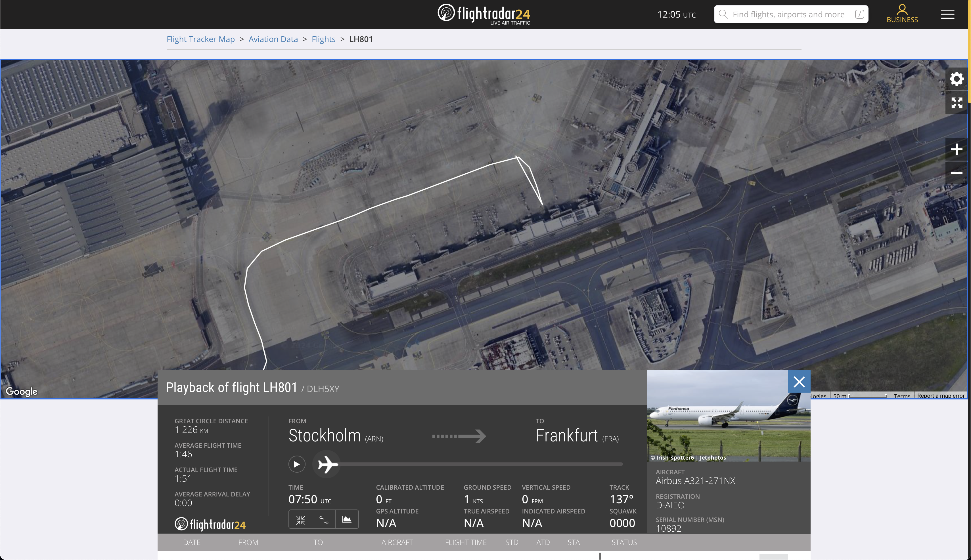The image size is (971, 560).
Task: Open the Business account menu
Action: (x=902, y=14)
